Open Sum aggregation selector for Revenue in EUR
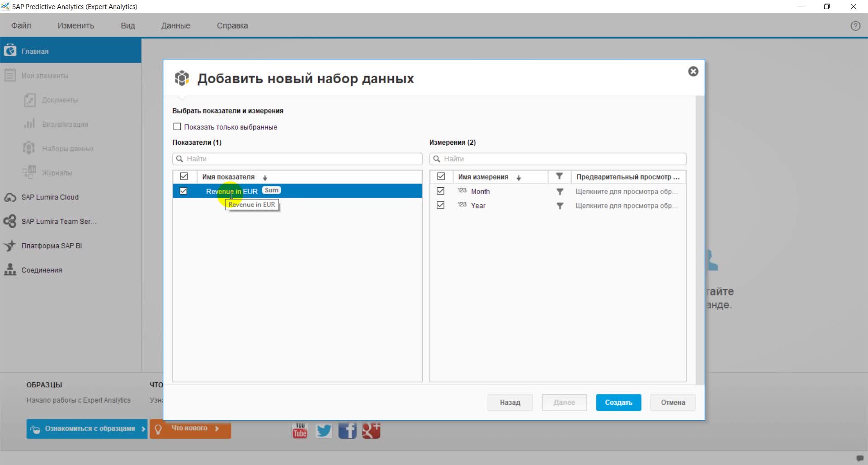 (271, 190)
